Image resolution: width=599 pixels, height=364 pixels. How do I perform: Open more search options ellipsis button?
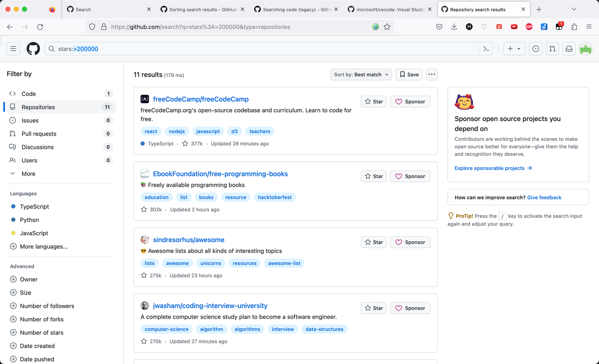(432, 74)
